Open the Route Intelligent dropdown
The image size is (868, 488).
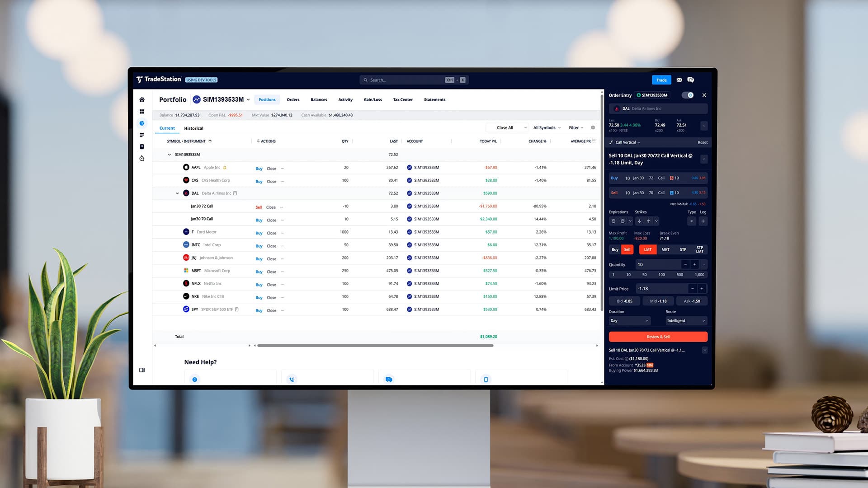(686, 321)
